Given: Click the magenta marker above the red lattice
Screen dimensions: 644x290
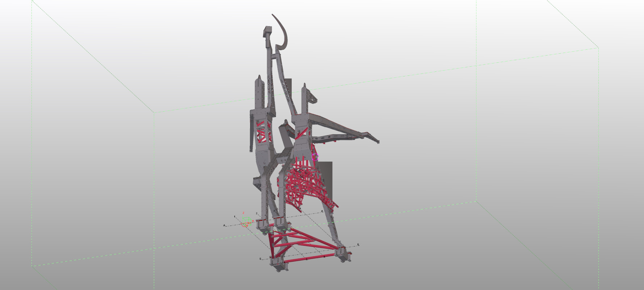Looking at the screenshot, I should coord(315,157).
